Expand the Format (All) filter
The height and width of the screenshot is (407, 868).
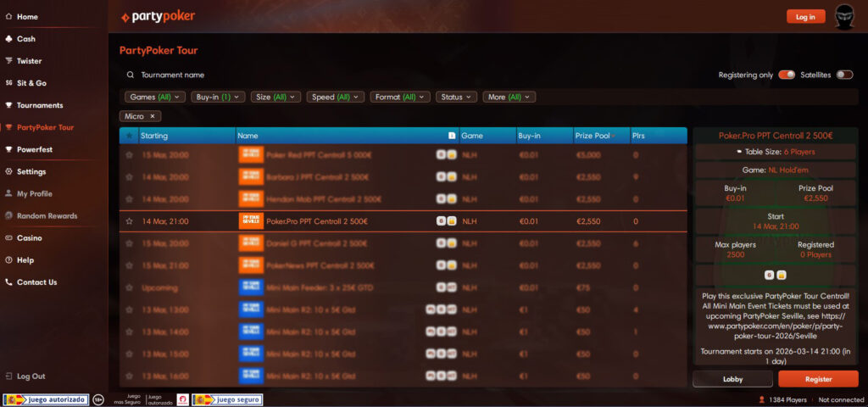[400, 97]
